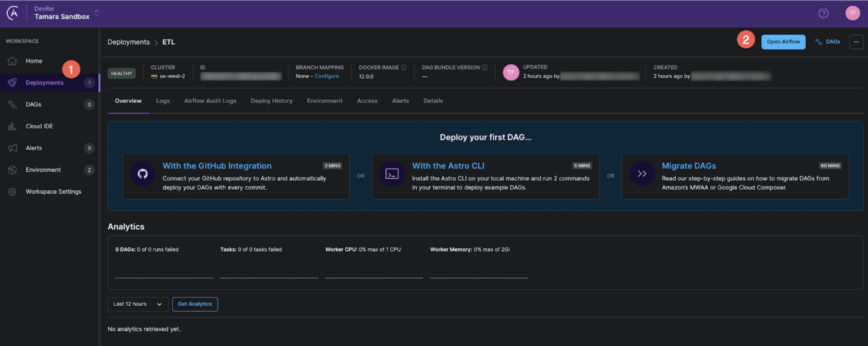Click the TF user avatar in header
The height and width of the screenshot is (346, 868).
pyautogui.click(x=852, y=13)
